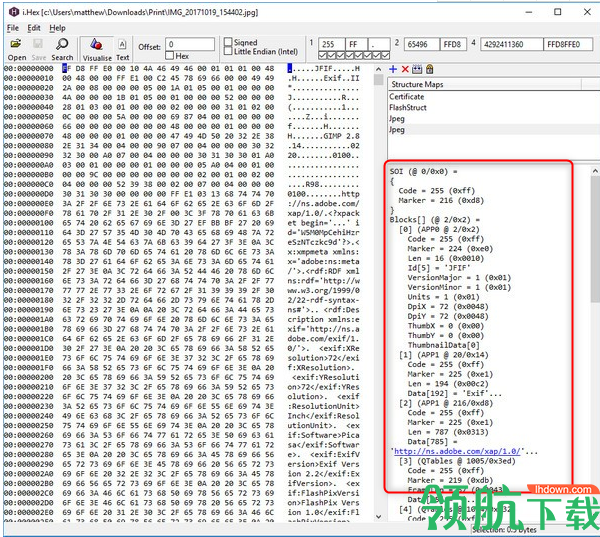
Task: Click the 'VersionMajor = 1 (0x01)' line
Action: point(459,277)
